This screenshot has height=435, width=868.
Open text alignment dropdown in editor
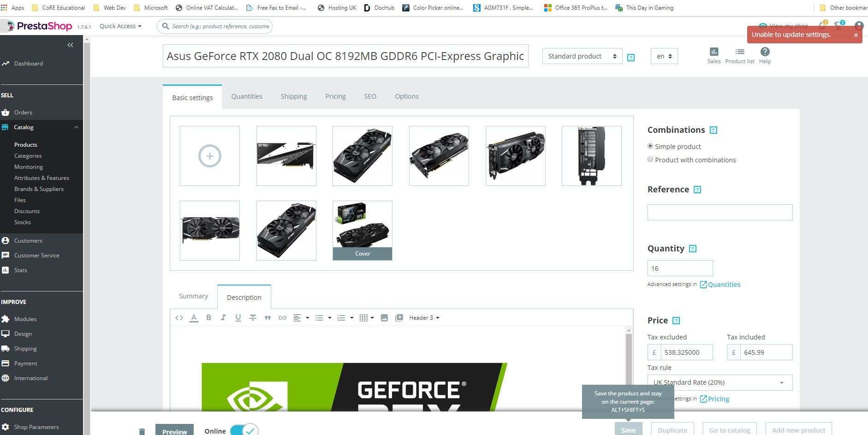(x=301, y=318)
